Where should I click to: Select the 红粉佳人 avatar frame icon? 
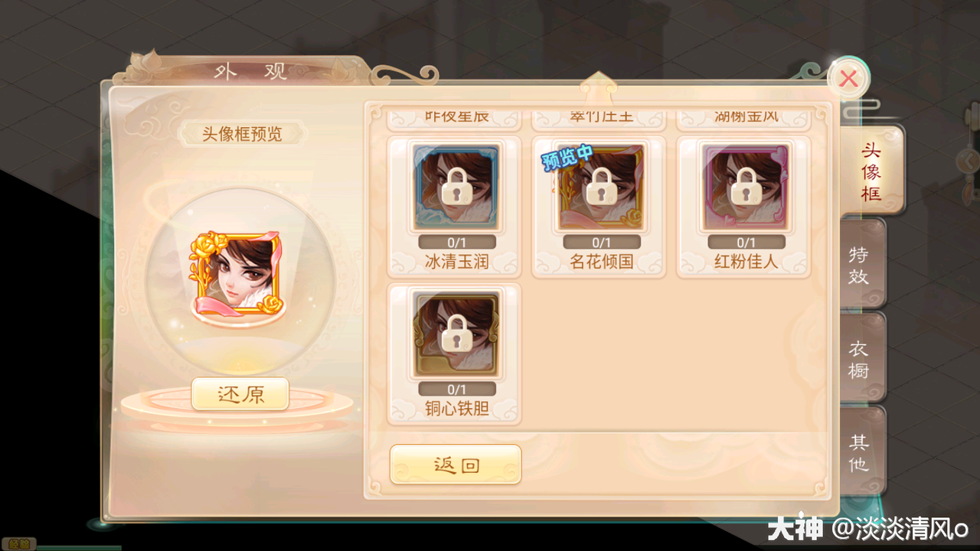coord(746,187)
